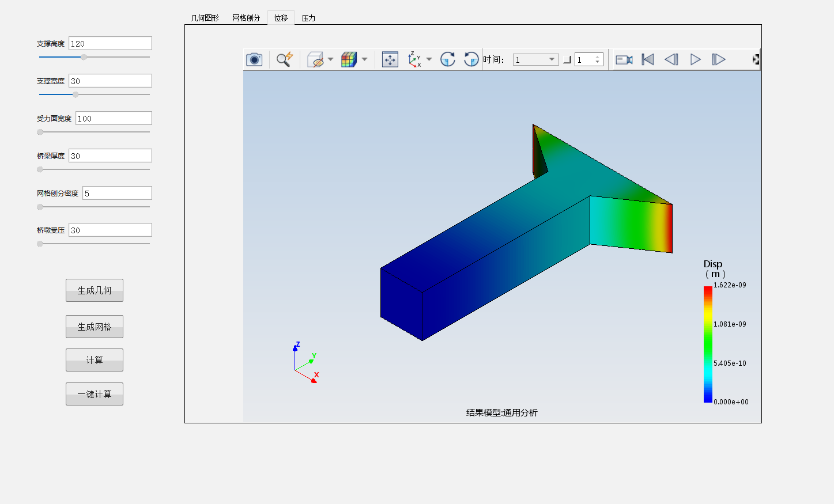This screenshot has width=834, height=504.
Task: Click the 支撑宽度 slider handle
Action: click(x=76, y=94)
